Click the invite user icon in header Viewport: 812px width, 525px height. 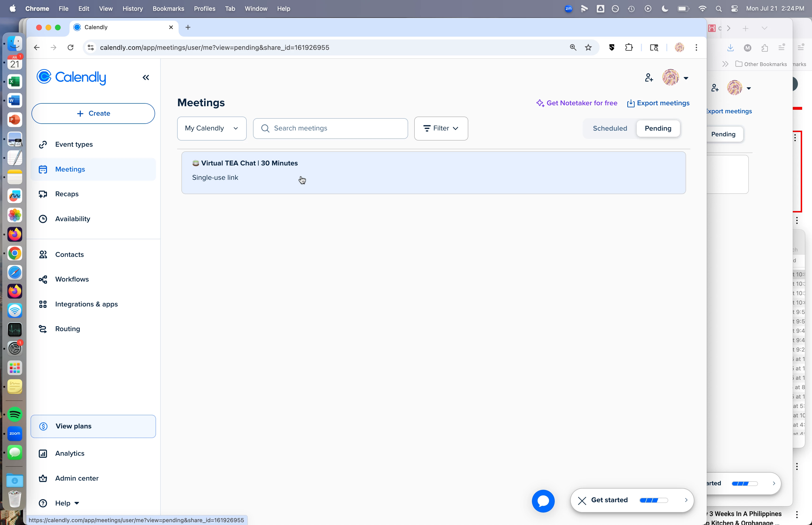click(x=649, y=78)
